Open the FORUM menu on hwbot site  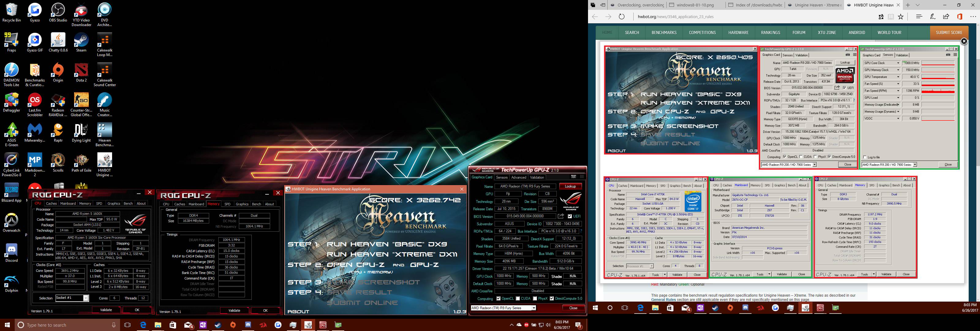798,32
